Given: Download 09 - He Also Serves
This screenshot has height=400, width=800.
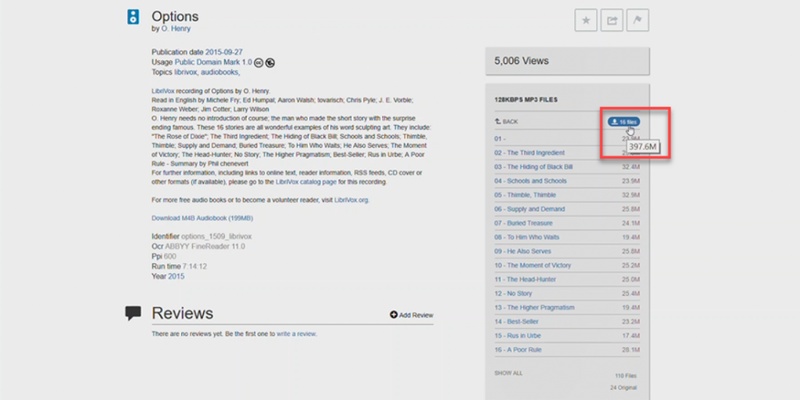Looking at the screenshot, I should tap(523, 252).
